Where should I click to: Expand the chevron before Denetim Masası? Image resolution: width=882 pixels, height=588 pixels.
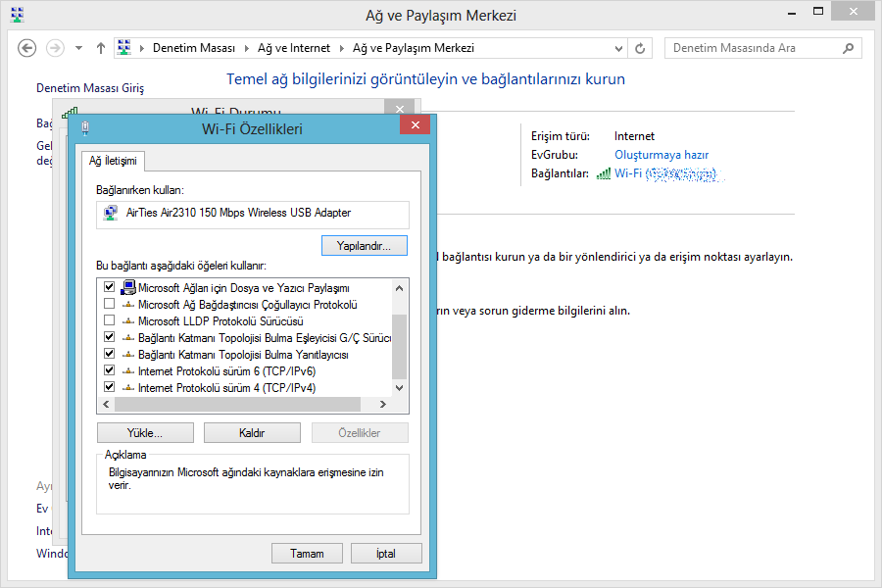[142, 48]
